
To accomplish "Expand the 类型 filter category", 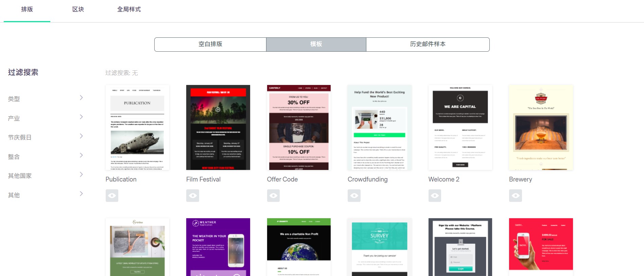I will point(81,98).
